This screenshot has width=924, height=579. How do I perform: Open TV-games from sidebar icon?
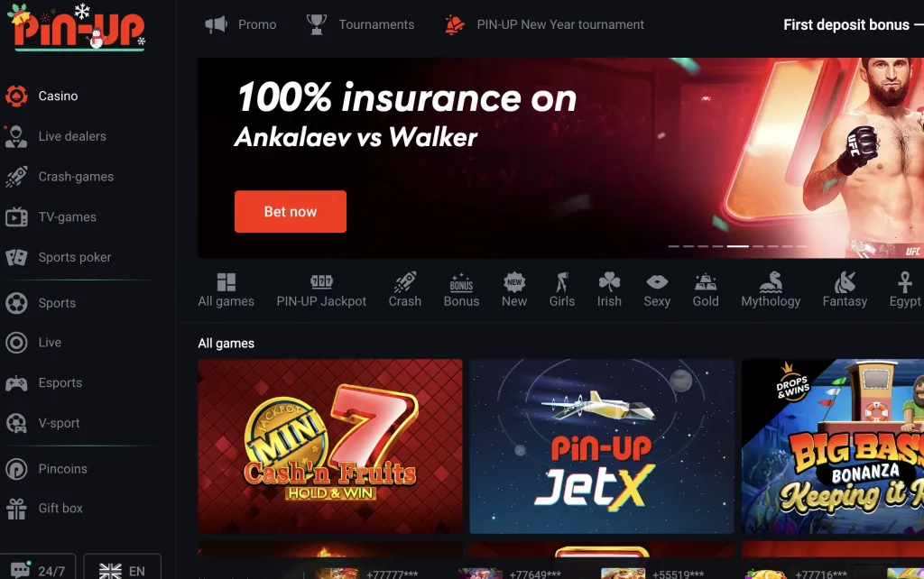(16, 216)
